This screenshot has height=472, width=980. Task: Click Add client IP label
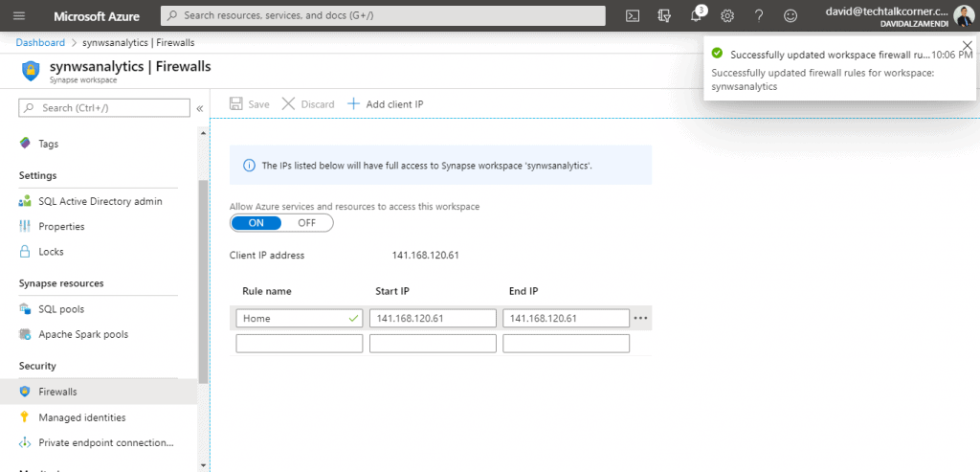394,104
